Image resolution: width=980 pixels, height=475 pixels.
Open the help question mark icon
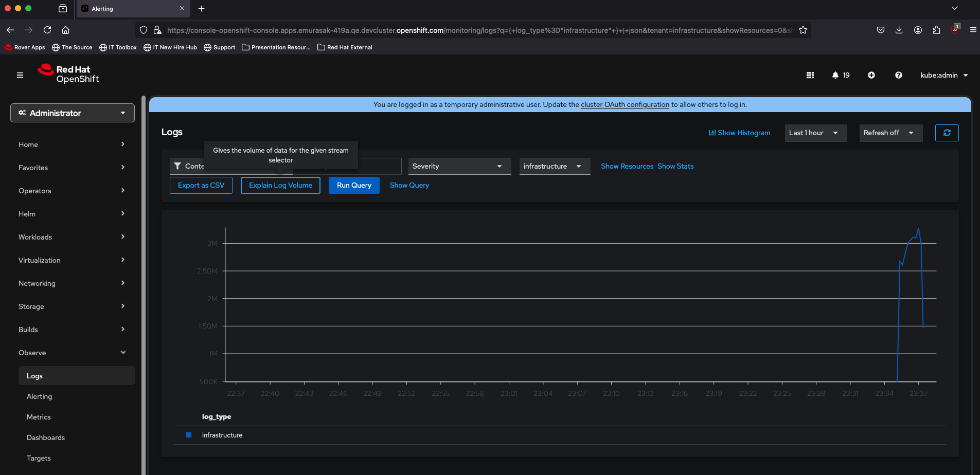pos(898,75)
